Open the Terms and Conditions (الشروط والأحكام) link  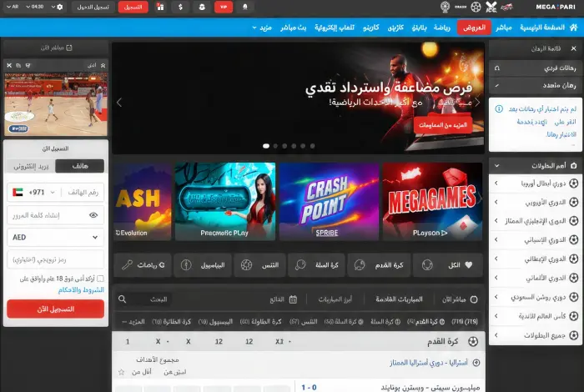pyautogui.click(x=81, y=290)
